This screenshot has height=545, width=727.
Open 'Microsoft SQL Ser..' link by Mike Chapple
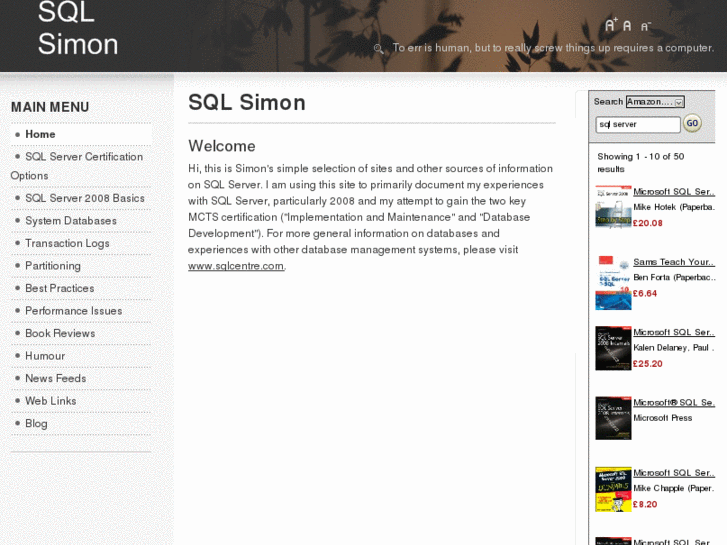coord(674,473)
